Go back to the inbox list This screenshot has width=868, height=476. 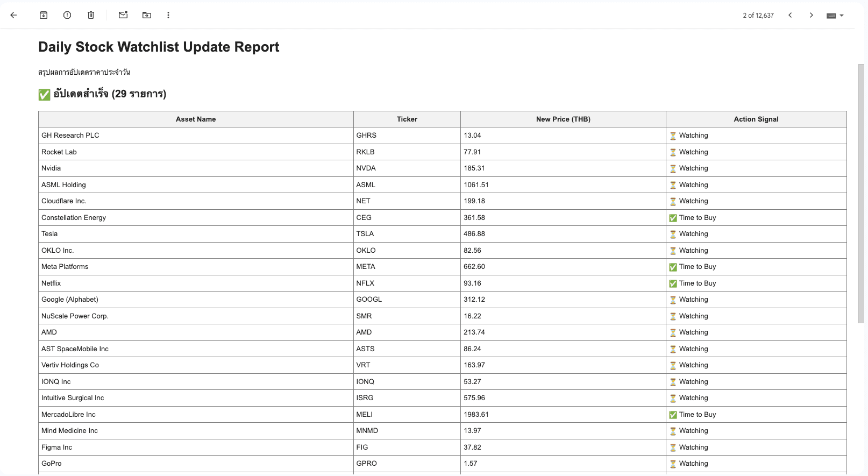[x=13, y=15]
